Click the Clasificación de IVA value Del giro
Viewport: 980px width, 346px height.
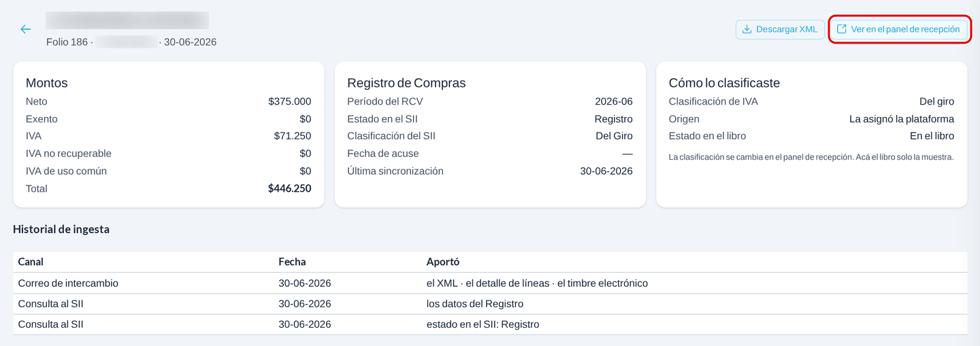(x=936, y=101)
